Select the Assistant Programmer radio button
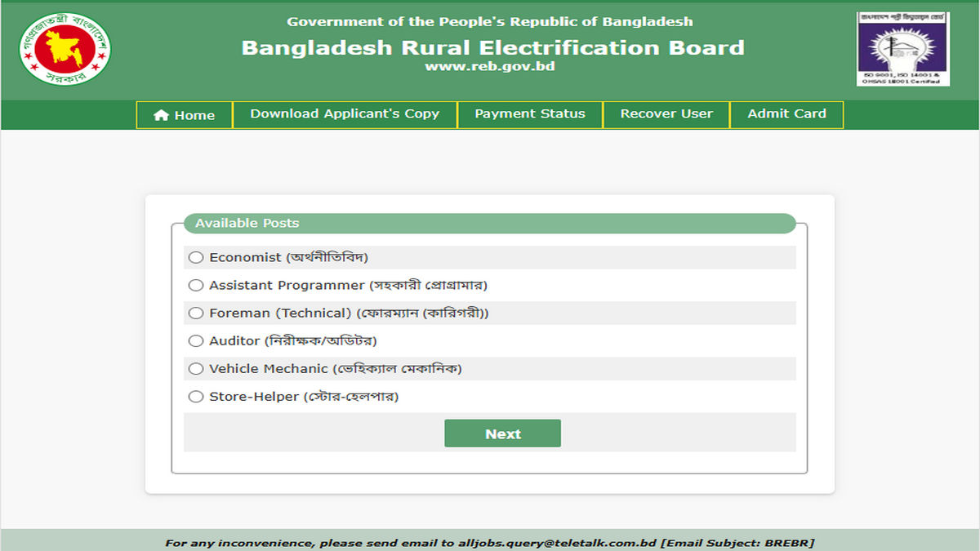The image size is (980, 551). coord(195,285)
